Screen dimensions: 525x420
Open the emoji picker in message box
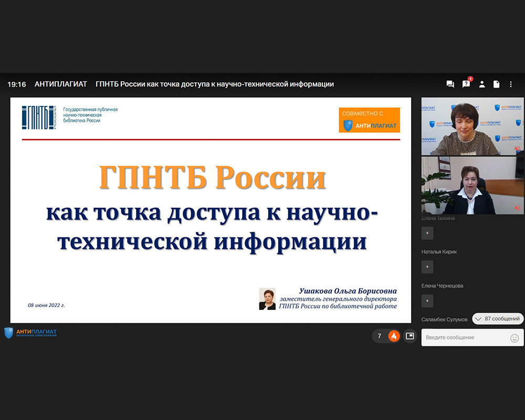pos(514,338)
